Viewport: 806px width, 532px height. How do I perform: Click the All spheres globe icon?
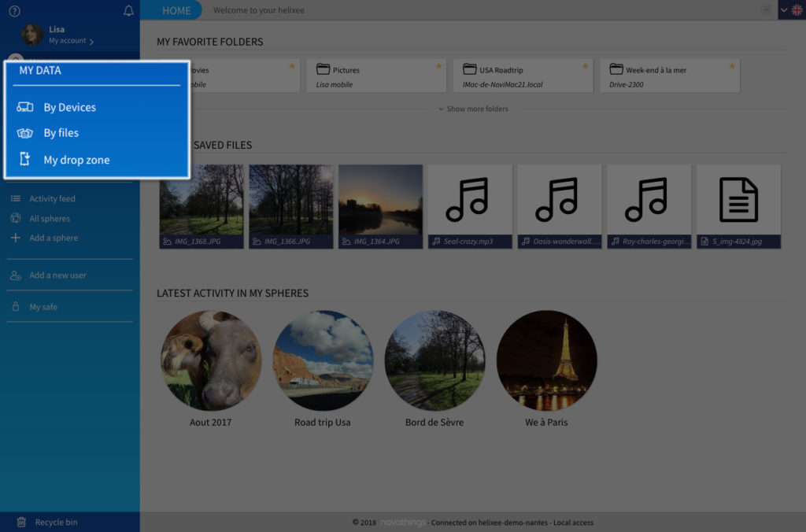(x=16, y=218)
